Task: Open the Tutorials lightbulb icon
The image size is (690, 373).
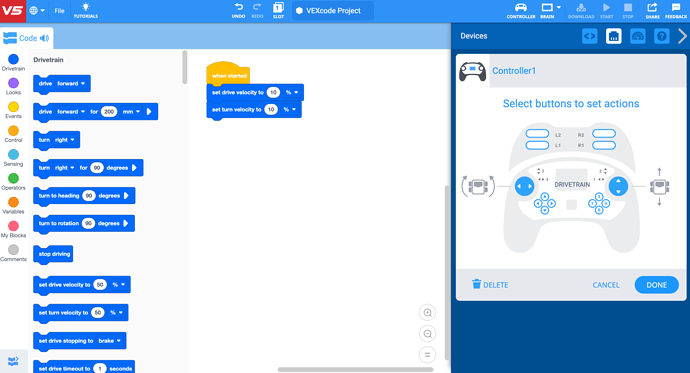Action: coord(86,7)
